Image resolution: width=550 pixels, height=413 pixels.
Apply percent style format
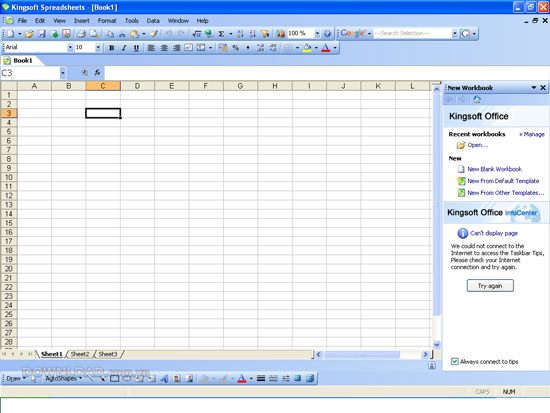tap(236, 48)
